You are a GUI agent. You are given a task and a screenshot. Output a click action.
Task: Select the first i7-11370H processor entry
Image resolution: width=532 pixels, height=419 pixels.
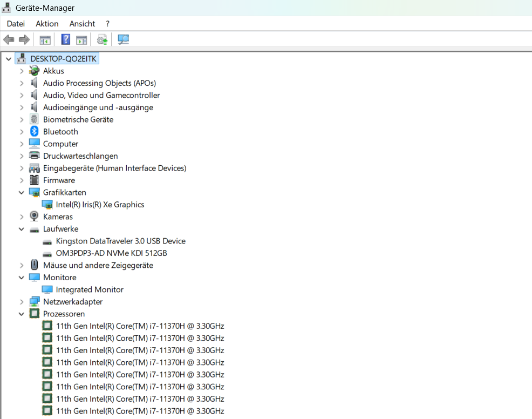click(x=140, y=326)
